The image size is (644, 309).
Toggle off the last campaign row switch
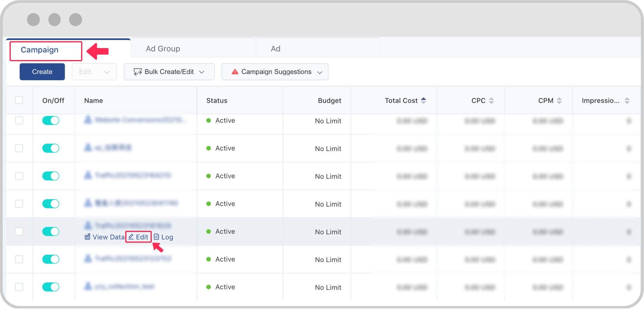51,287
